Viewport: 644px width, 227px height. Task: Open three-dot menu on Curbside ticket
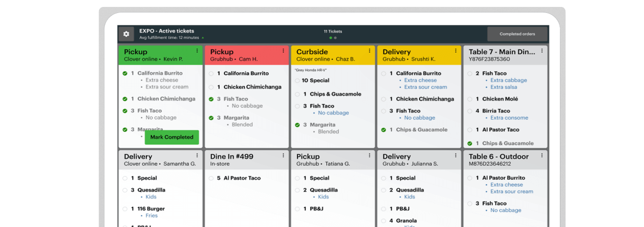coord(369,51)
